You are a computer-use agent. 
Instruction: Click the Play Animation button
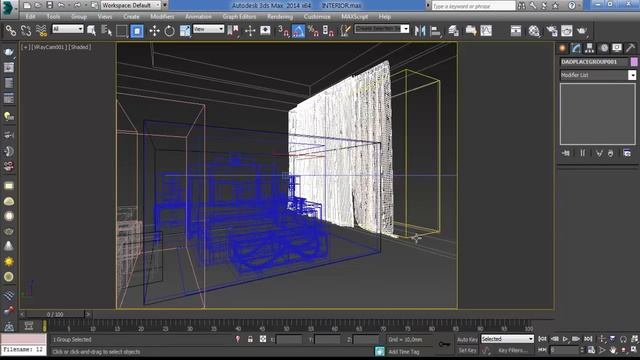(x=565, y=339)
